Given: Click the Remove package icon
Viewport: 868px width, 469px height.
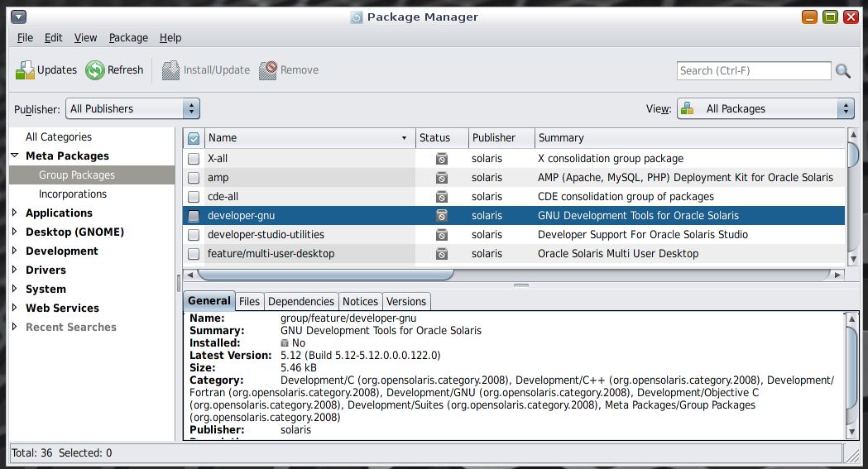Looking at the screenshot, I should [x=268, y=70].
